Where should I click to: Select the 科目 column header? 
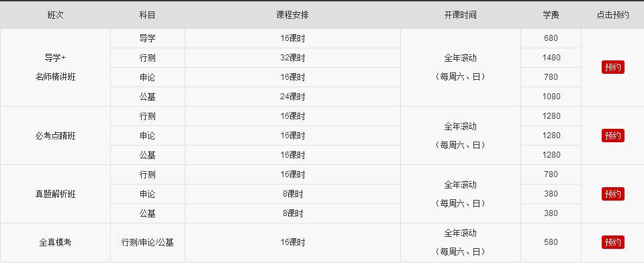[x=148, y=15]
